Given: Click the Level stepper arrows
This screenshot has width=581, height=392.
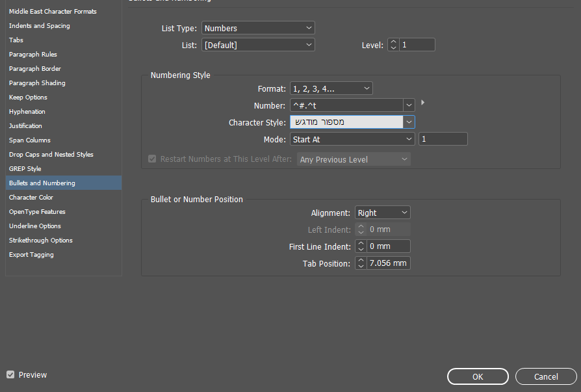Looking at the screenshot, I should (x=393, y=45).
